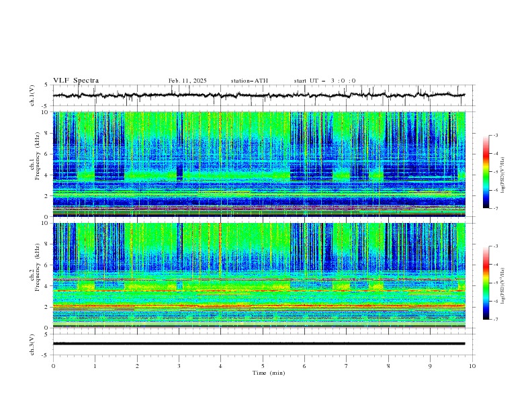
Task: Click the time axis tick label "3"
Action: point(179,366)
